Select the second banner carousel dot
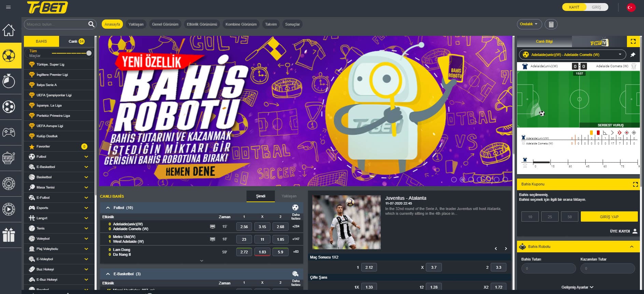644x294 pixels. 462,179
